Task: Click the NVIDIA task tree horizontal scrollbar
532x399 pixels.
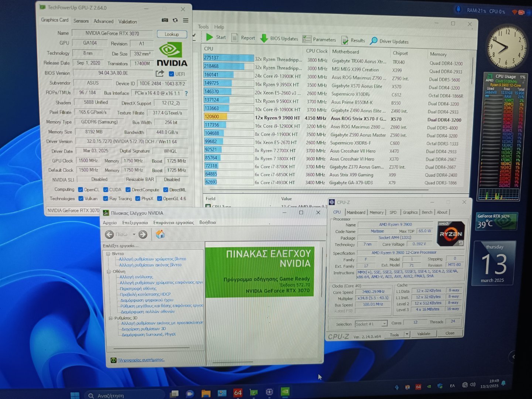Action: pos(151,348)
